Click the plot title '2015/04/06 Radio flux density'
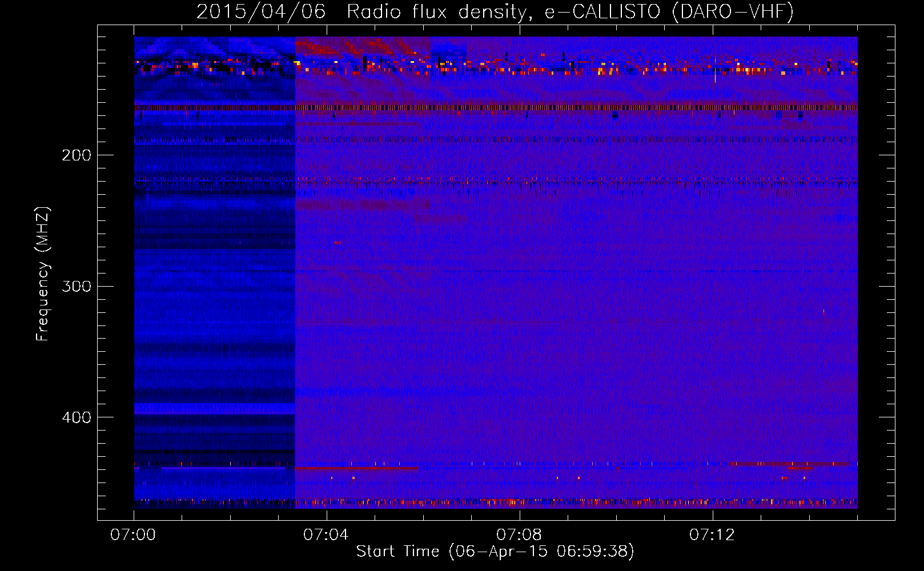 495,12
